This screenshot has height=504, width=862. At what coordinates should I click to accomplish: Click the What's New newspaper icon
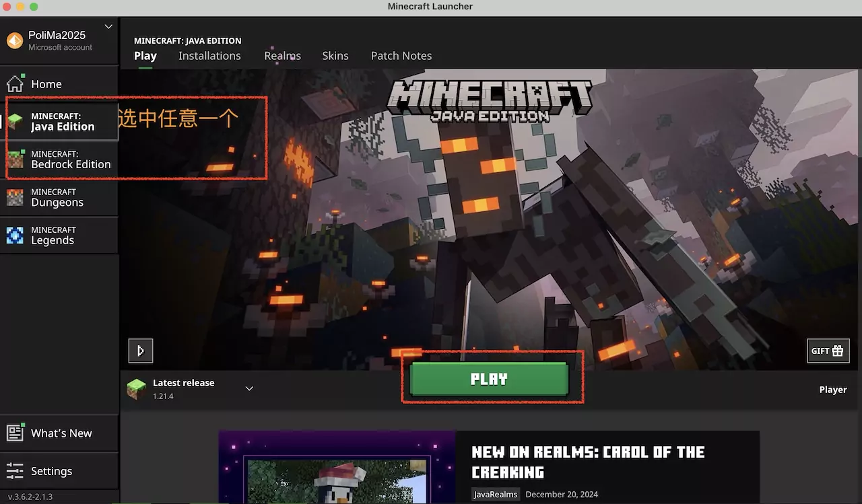pos(15,433)
